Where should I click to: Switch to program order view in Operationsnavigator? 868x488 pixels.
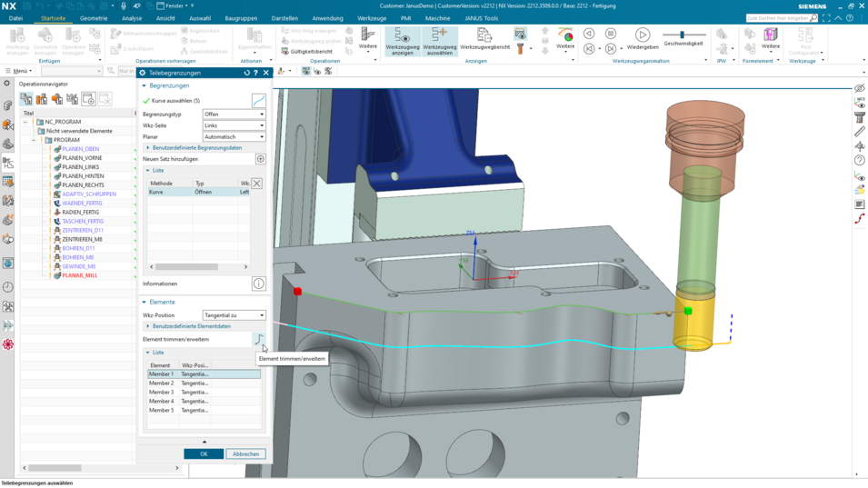coord(26,99)
